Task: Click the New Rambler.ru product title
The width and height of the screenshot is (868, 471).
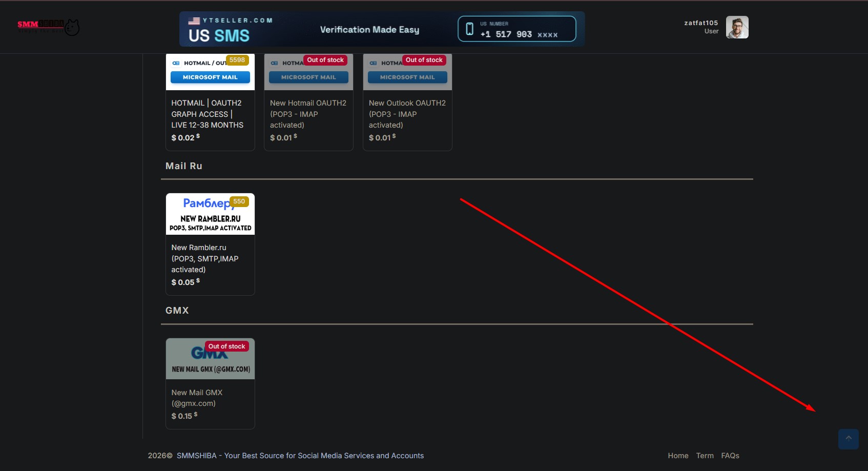Action: tap(205, 258)
